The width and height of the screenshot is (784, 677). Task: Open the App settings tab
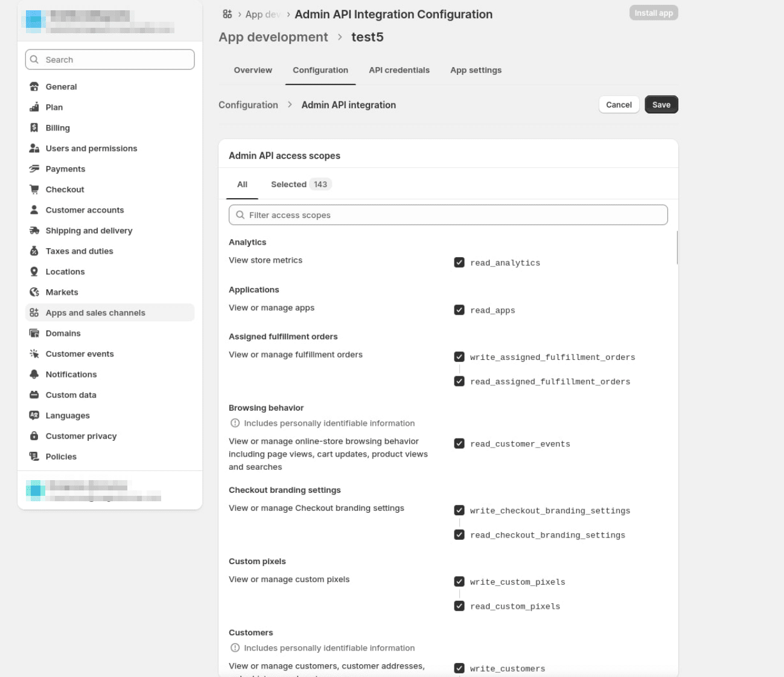[x=476, y=70]
